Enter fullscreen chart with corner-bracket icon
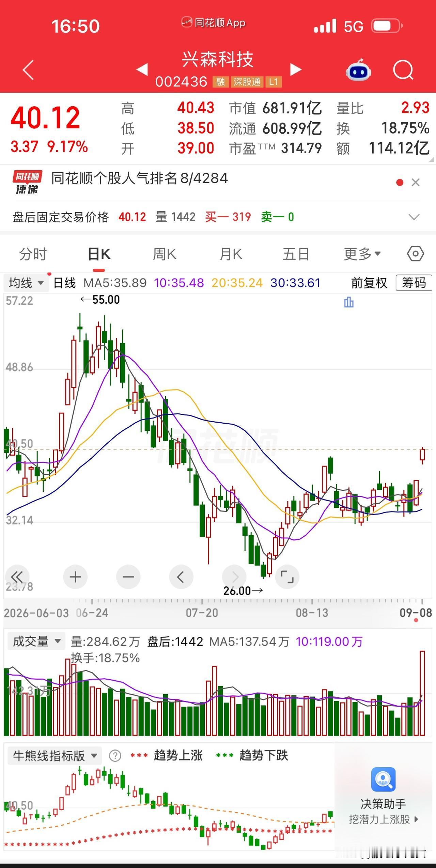The height and width of the screenshot is (868, 436). click(287, 577)
